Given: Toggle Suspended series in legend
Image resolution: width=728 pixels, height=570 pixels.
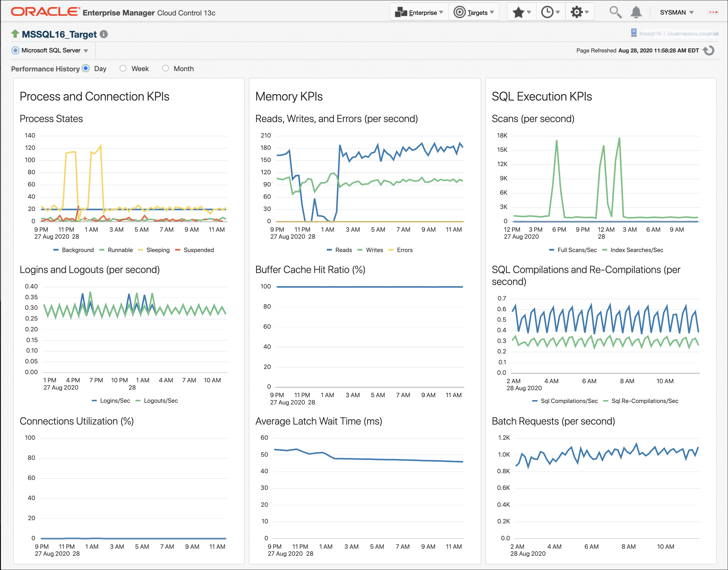Looking at the screenshot, I should point(195,250).
